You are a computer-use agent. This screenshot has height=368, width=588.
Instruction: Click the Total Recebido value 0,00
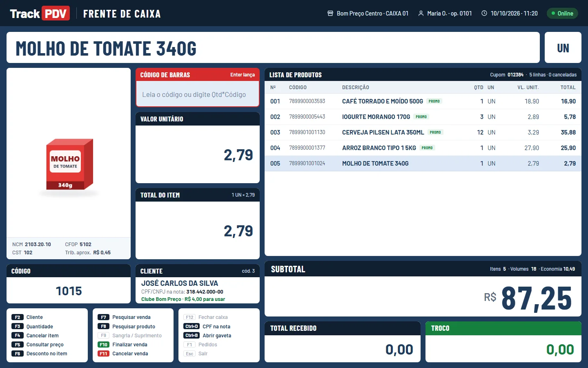[399, 350]
